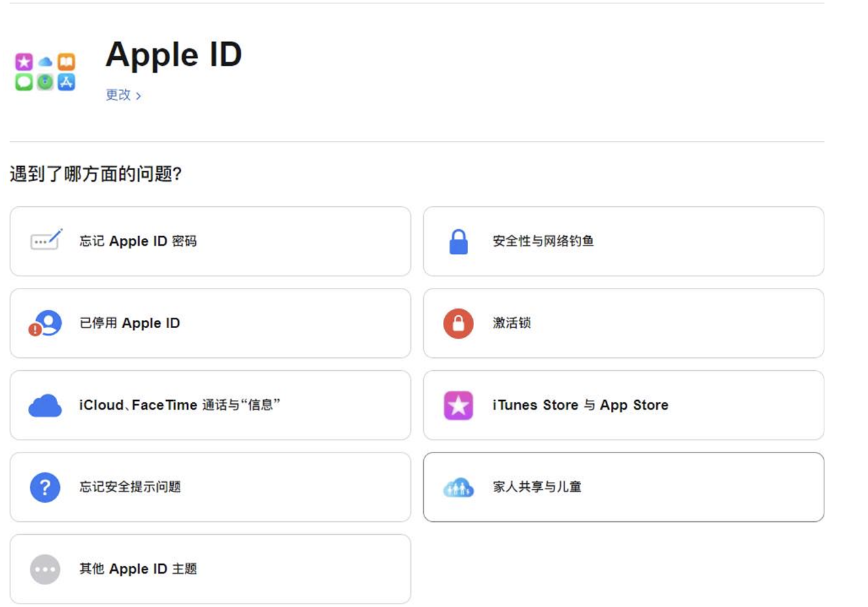
Task: Click the gray ellipsis icon for 其他 Apple ID 主题
Action: (x=45, y=570)
